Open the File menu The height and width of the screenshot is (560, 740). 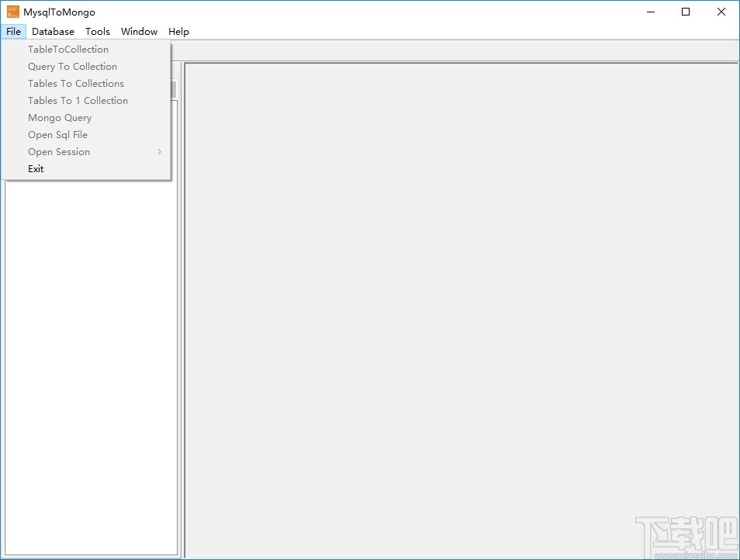13,31
